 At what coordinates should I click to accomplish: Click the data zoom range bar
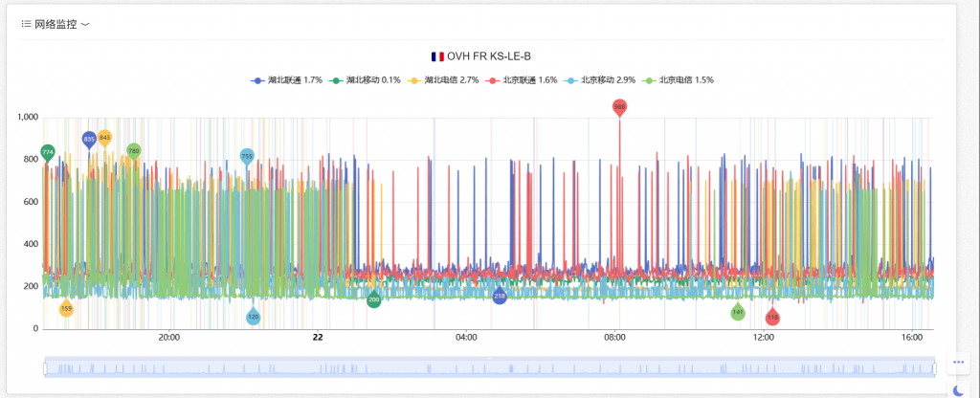coord(488,367)
